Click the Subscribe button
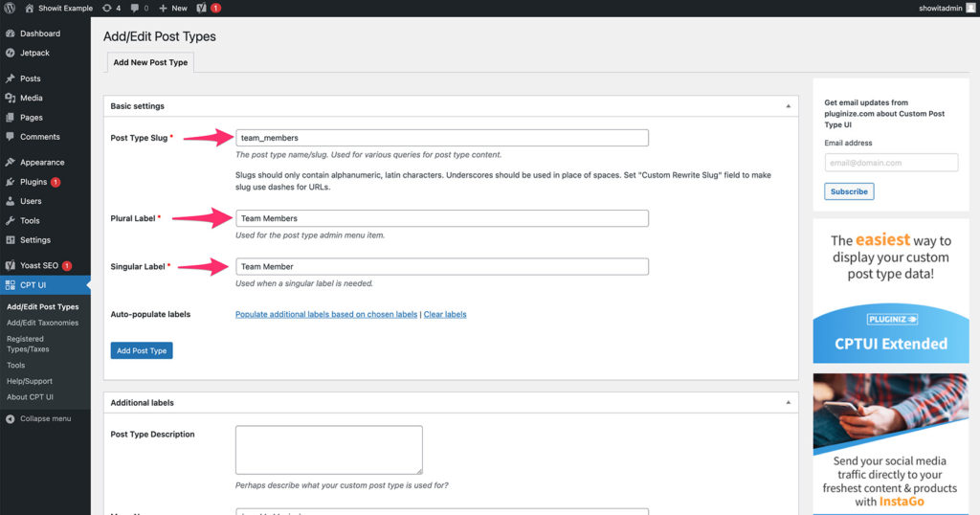The width and height of the screenshot is (980, 515). 849,191
